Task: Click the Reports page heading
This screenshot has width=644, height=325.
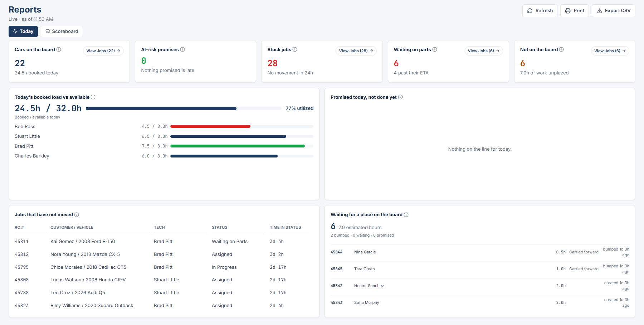Action: click(25, 10)
